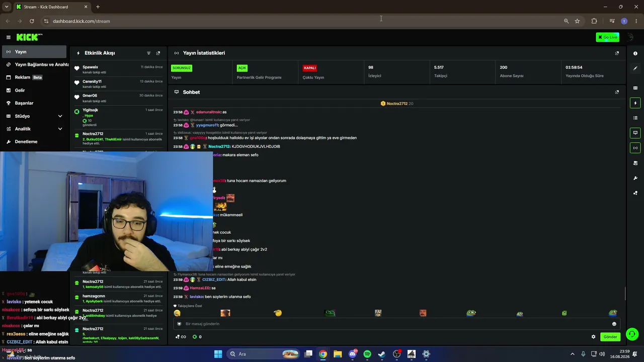Open a new Chrome tab
This screenshot has width=644, height=362.
[x=98, y=7]
